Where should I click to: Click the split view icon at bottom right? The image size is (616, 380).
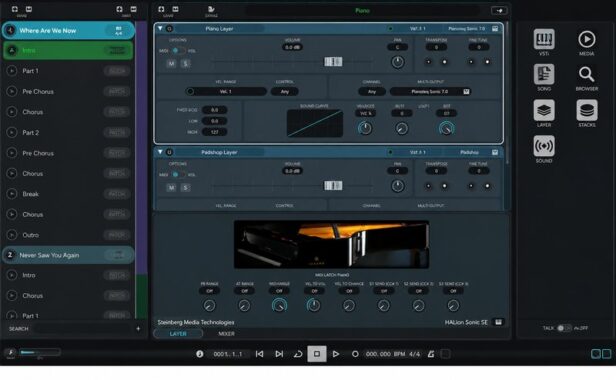[601, 354]
